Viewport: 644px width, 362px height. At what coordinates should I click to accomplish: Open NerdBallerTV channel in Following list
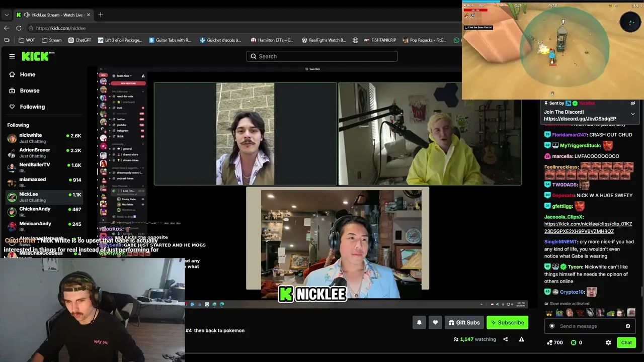click(x=44, y=167)
